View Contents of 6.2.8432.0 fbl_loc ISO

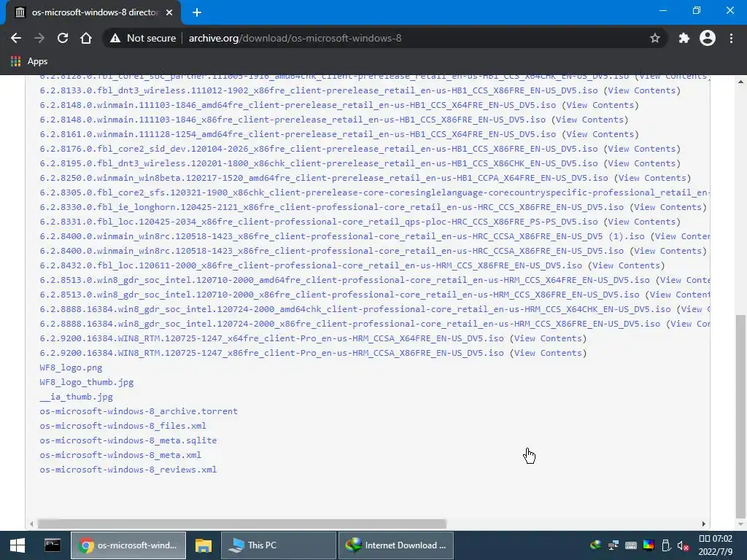[627, 265]
